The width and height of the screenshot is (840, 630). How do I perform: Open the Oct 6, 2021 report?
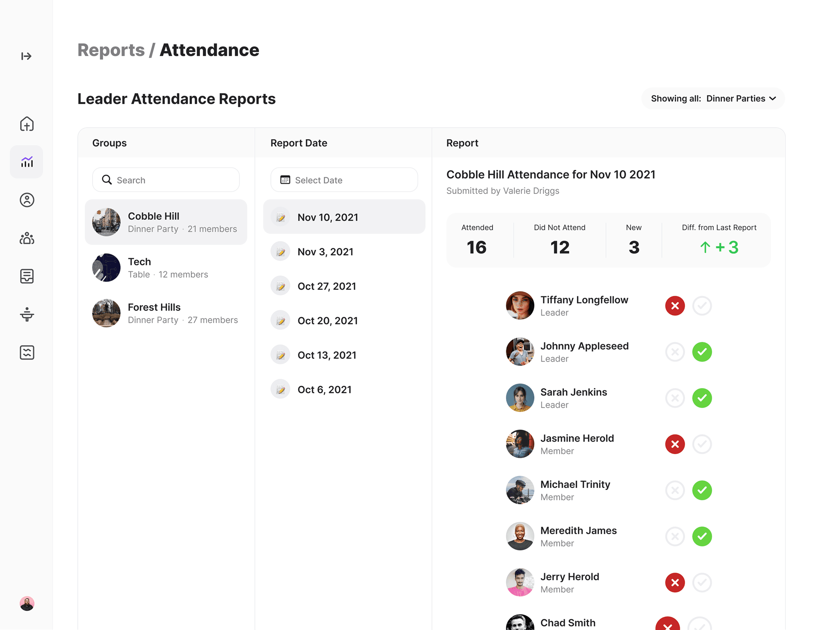tap(344, 389)
